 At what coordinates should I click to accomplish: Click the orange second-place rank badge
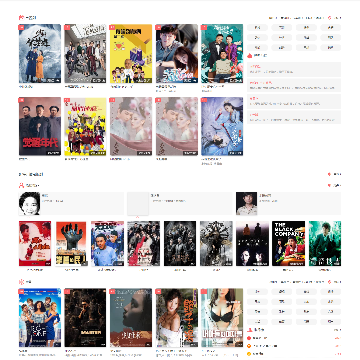[x=249, y=346]
